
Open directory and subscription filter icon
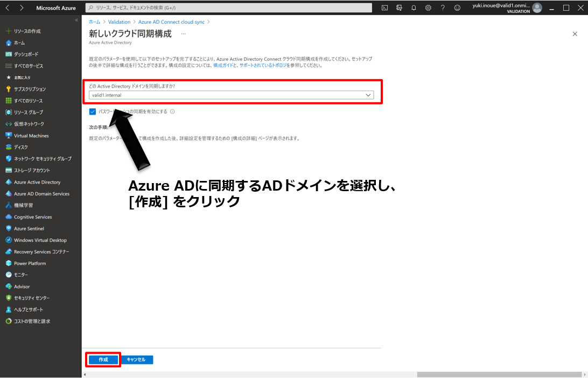399,8
